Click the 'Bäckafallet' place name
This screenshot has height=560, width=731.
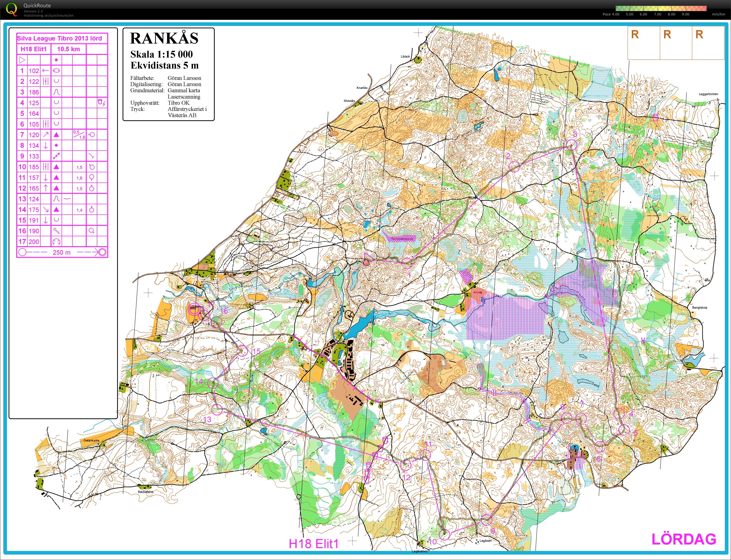coord(146,492)
